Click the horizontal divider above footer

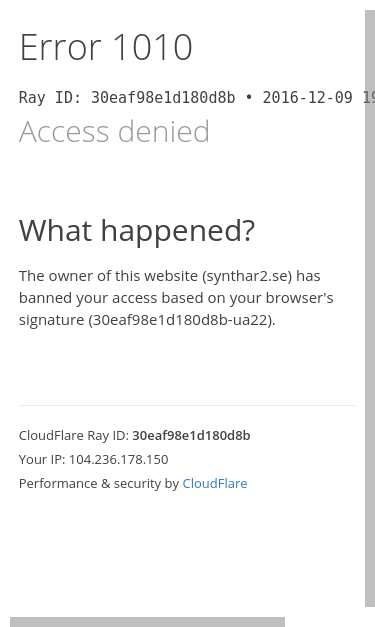[x=187, y=405]
